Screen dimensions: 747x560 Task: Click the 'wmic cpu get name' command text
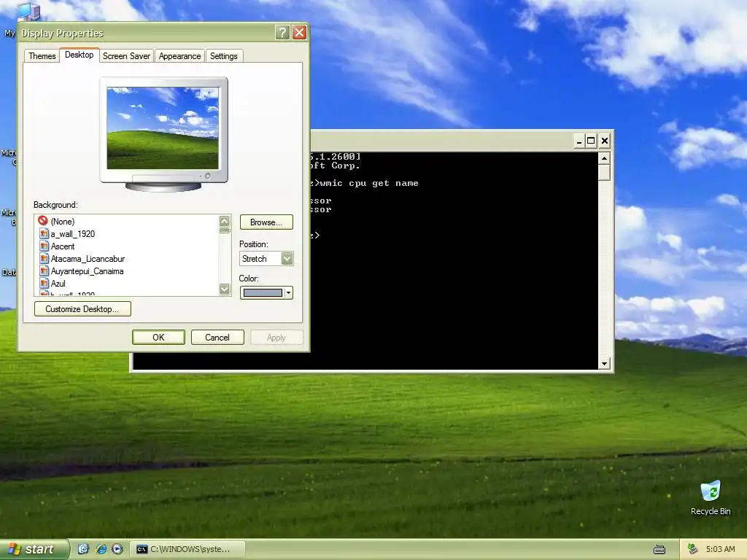click(369, 183)
